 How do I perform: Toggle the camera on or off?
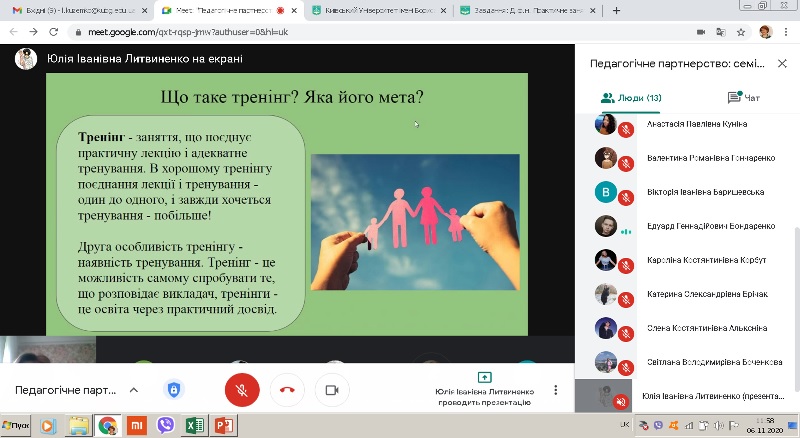(x=332, y=390)
